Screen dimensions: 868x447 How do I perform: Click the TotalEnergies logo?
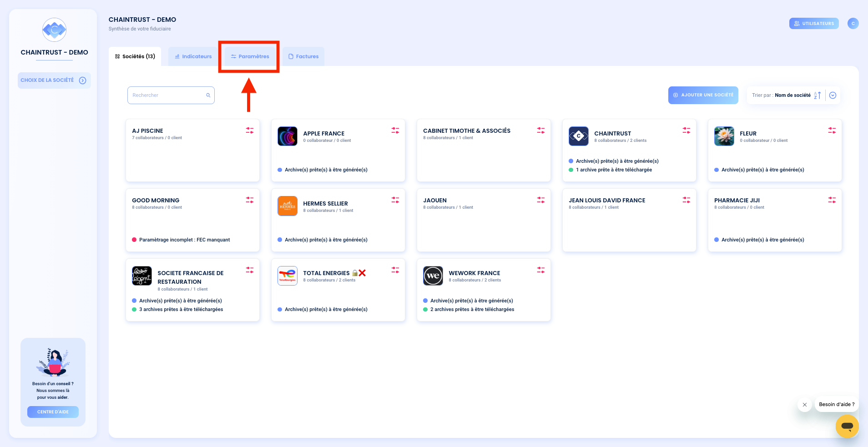(288, 276)
